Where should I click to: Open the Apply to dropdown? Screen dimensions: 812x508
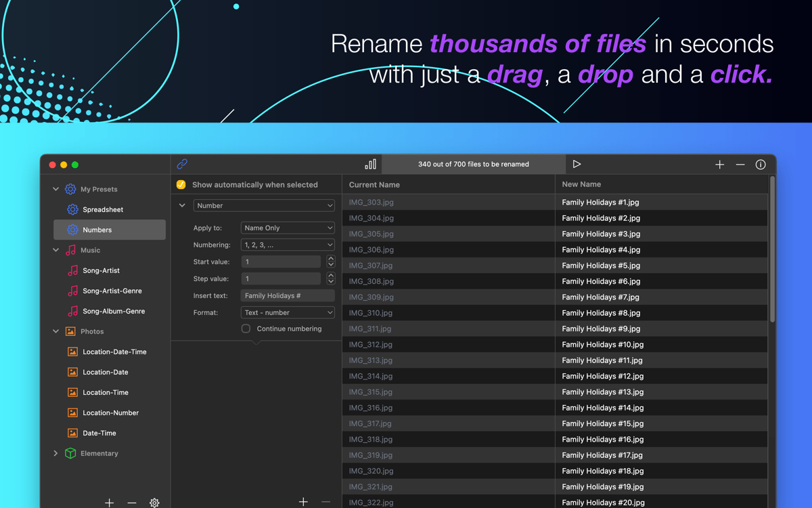click(288, 228)
